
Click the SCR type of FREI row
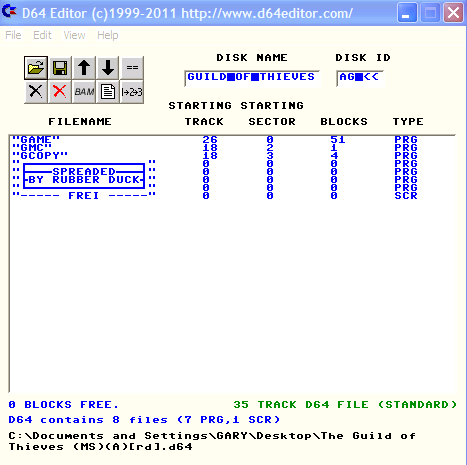[x=406, y=196]
